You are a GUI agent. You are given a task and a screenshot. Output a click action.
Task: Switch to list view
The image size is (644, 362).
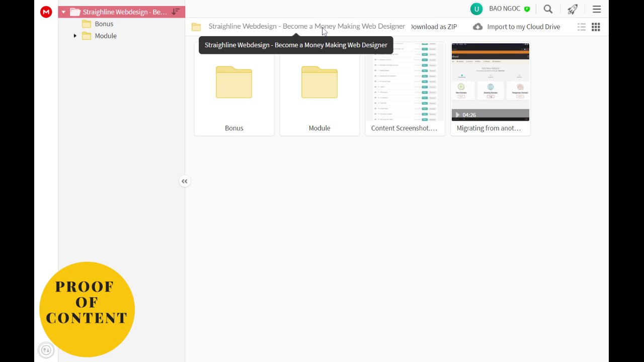coord(582,27)
